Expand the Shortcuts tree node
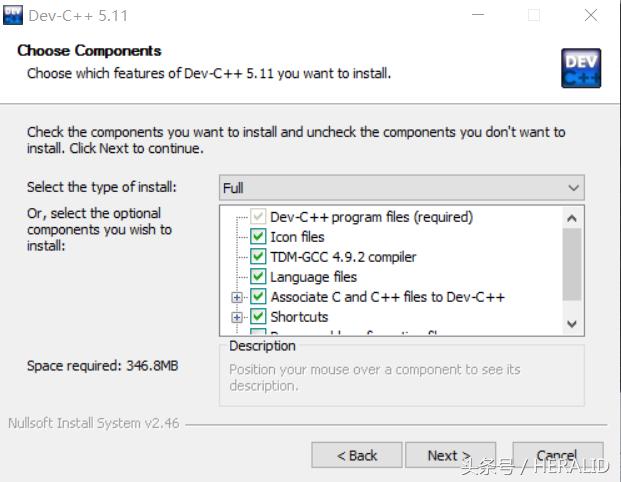The image size is (621, 482). click(x=237, y=317)
